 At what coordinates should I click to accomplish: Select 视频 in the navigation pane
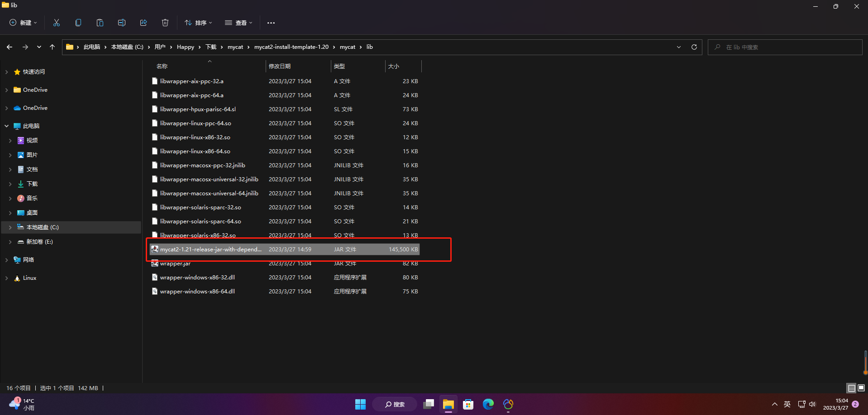click(32, 141)
